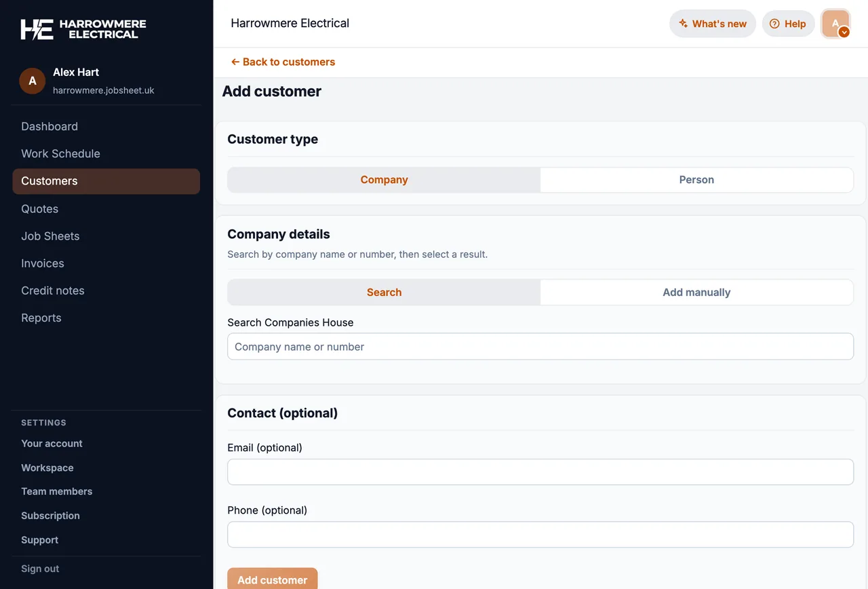Open Invoices in the sidebar
Screen dimensions: 868x589
[x=106, y=263]
